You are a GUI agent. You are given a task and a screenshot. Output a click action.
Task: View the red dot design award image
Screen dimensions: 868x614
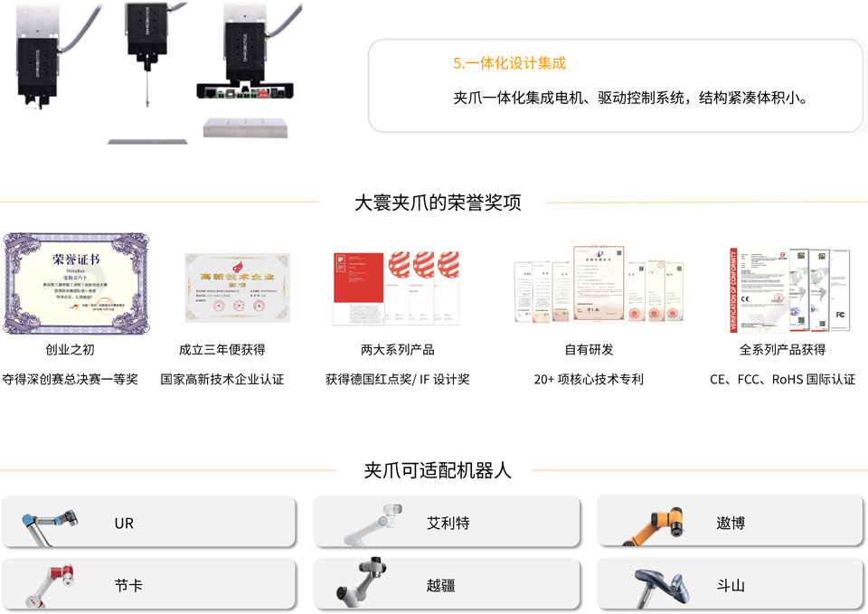click(396, 288)
